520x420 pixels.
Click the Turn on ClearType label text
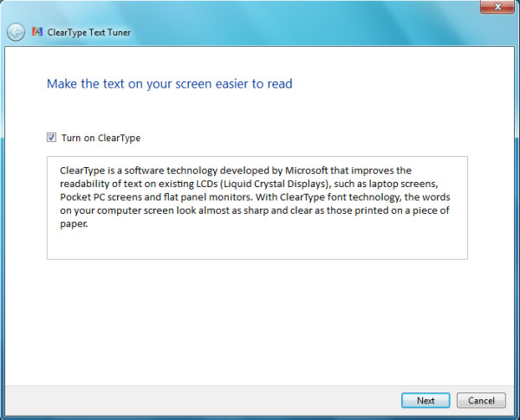click(x=101, y=138)
